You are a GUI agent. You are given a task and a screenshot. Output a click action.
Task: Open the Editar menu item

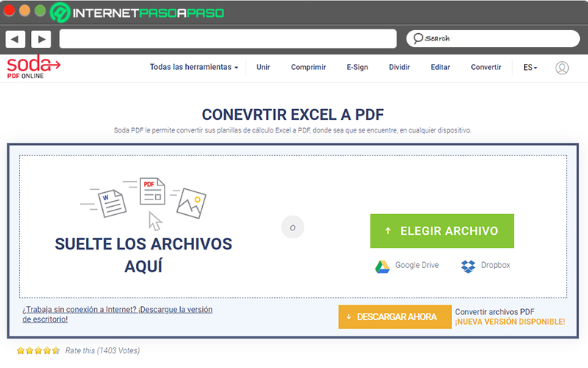pos(440,67)
